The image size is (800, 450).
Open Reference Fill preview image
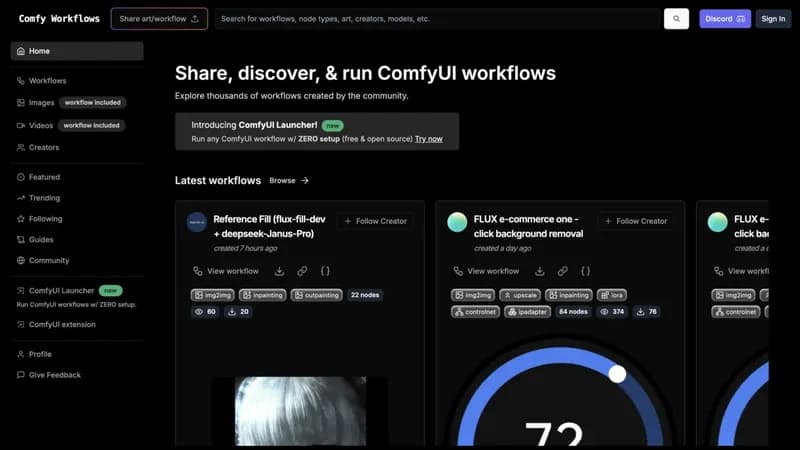300,411
